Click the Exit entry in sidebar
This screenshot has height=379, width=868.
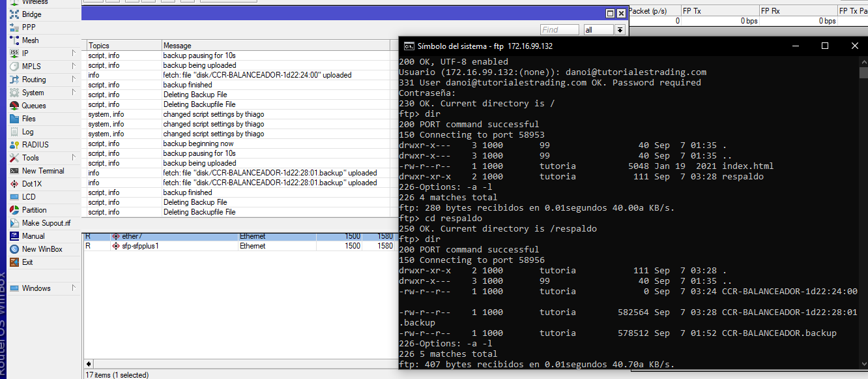pyautogui.click(x=27, y=262)
